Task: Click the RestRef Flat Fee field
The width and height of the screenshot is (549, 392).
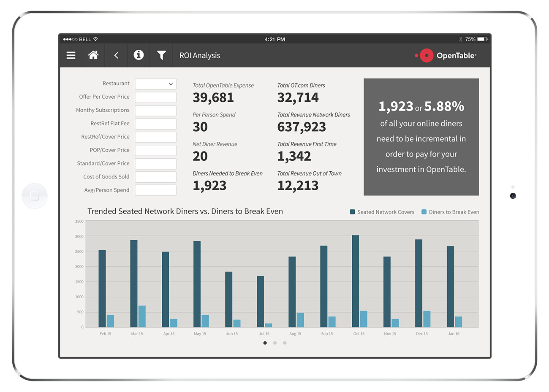Action: tap(155, 124)
